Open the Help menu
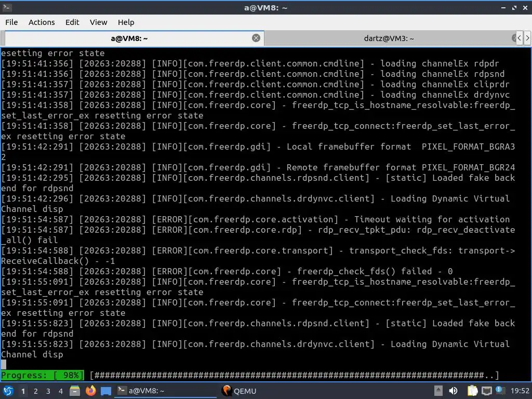 pyautogui.click(x=126, y=22)
